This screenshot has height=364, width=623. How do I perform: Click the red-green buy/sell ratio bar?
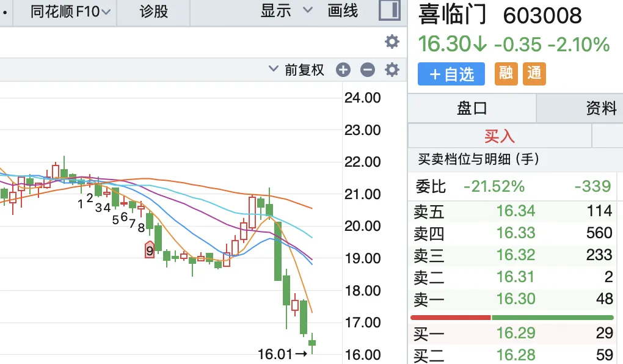(513, 317)
